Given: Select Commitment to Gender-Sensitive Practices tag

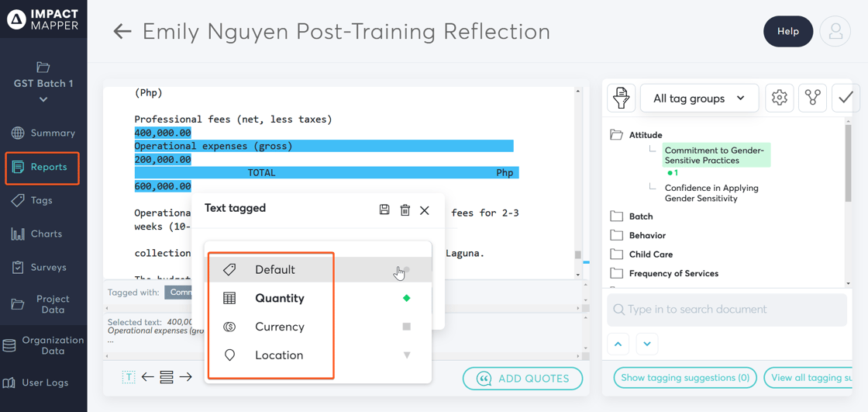Looking at the screenshot, I should [714, 155].
